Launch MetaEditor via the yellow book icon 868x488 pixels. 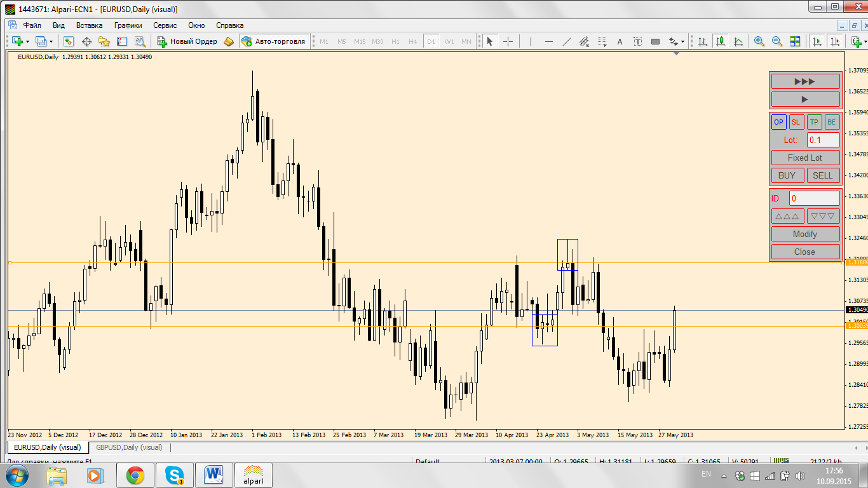point(229,41)
